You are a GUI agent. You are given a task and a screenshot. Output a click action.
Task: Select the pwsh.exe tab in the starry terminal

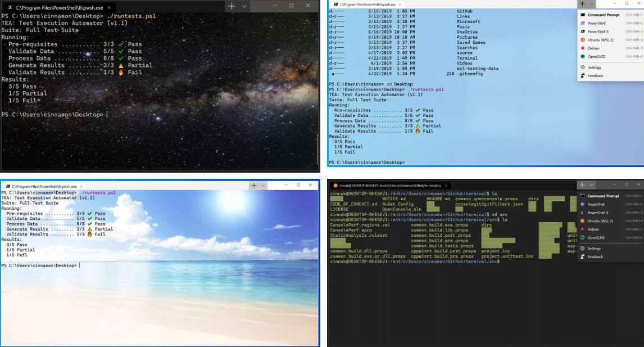click(56, 7)
